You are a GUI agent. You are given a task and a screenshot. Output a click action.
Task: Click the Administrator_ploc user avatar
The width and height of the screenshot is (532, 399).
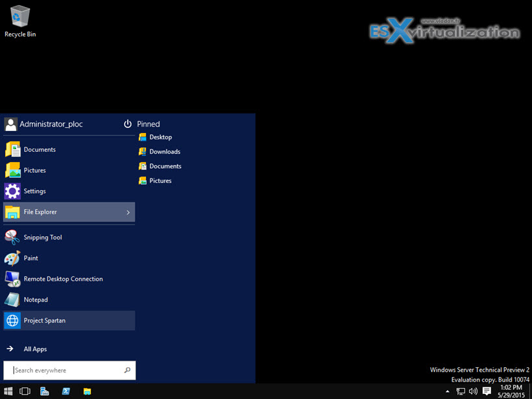click(x=11, y=125)
